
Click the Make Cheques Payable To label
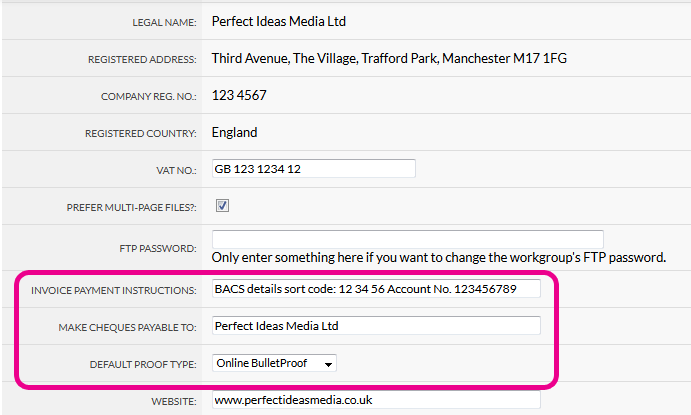coord(127,328)
